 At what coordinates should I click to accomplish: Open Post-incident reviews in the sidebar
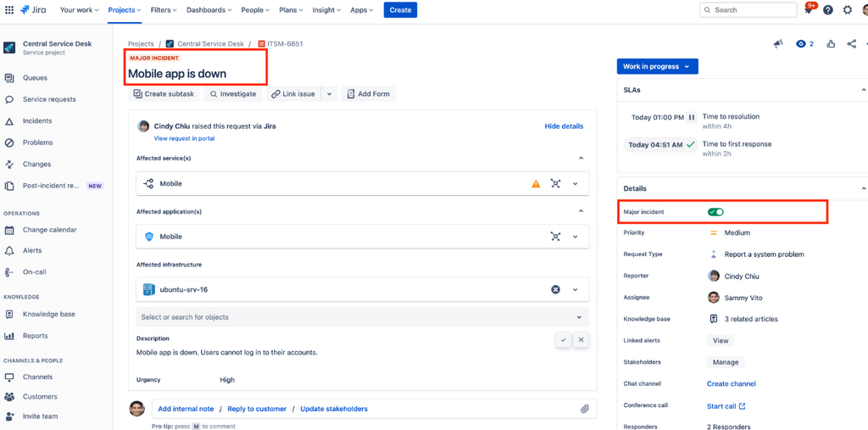click(53, 187)
